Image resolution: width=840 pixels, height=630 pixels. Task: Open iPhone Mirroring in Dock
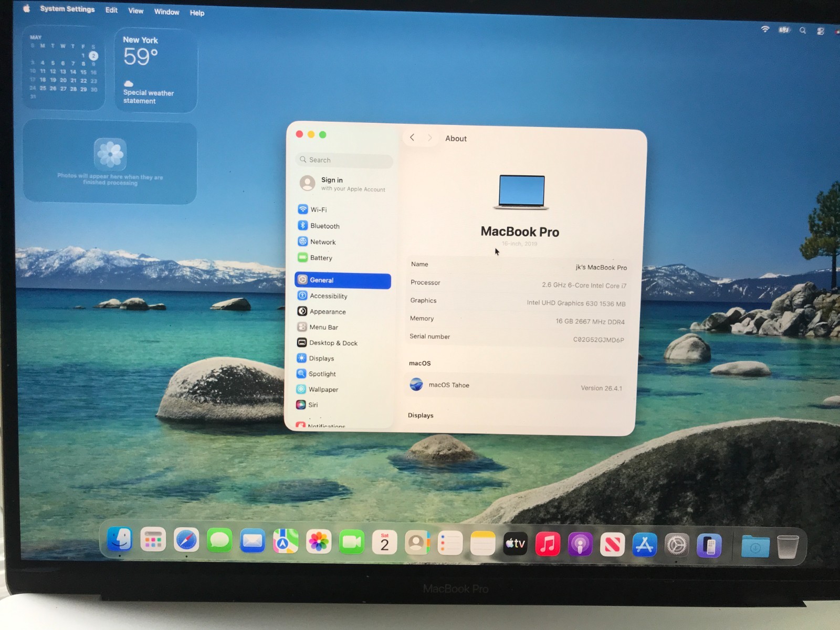click(x=709, y=546)
